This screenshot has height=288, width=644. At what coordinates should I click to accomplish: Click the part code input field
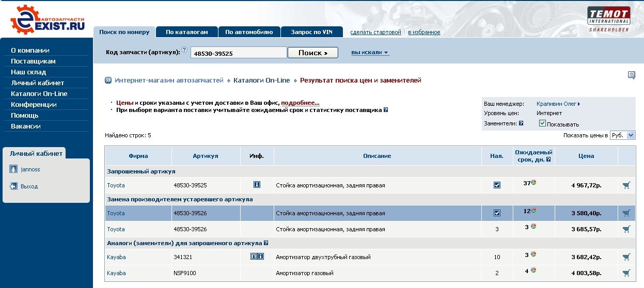(238, 53)
